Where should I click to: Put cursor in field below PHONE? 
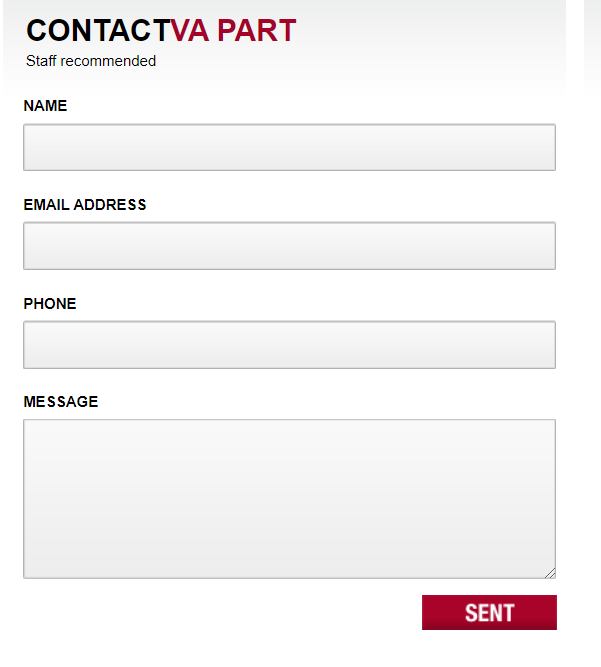(289, 345)
